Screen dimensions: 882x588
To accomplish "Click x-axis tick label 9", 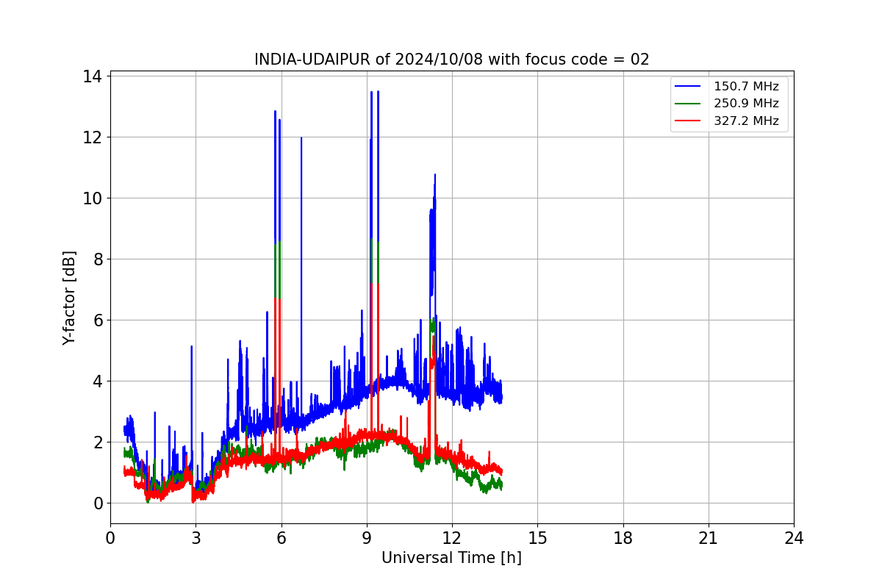I will point(367,538).
